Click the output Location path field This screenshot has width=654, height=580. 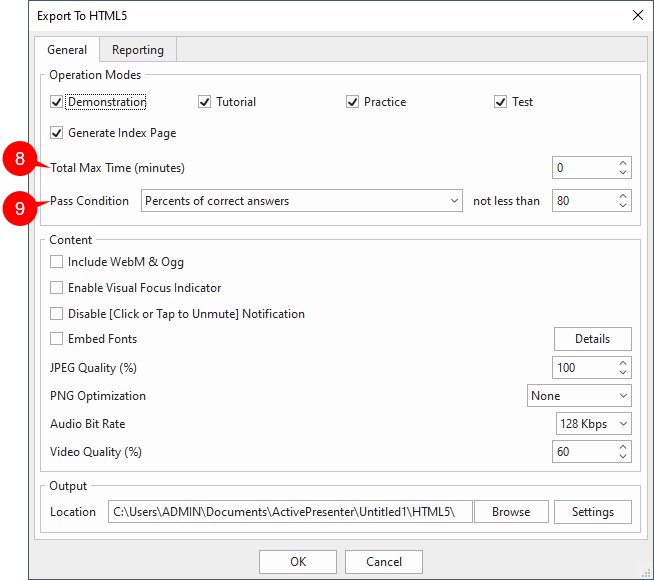pyautogui.click(x=289, y=512)
